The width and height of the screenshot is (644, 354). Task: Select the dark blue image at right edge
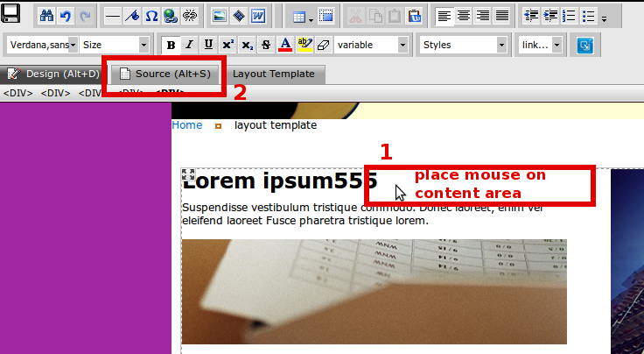point(627,261)
